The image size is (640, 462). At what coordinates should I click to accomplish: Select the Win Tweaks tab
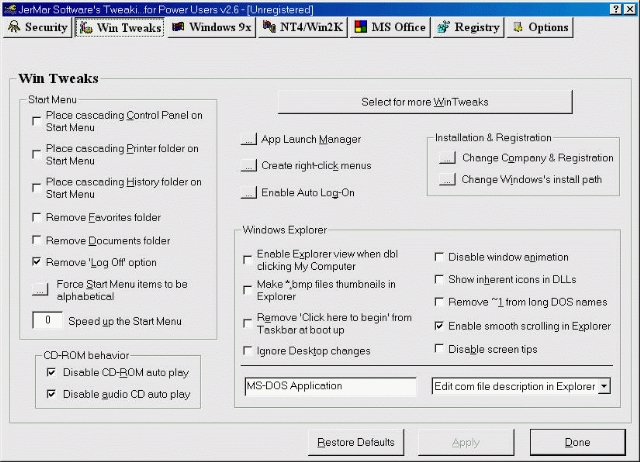(x=120, y=28)
